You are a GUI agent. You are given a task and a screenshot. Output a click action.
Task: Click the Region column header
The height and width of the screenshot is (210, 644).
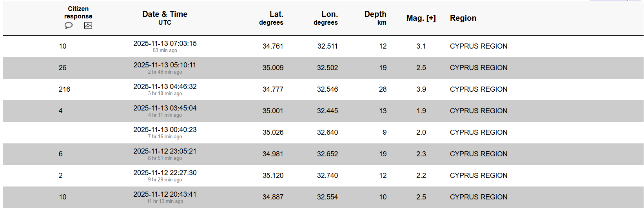click(463, 18)
